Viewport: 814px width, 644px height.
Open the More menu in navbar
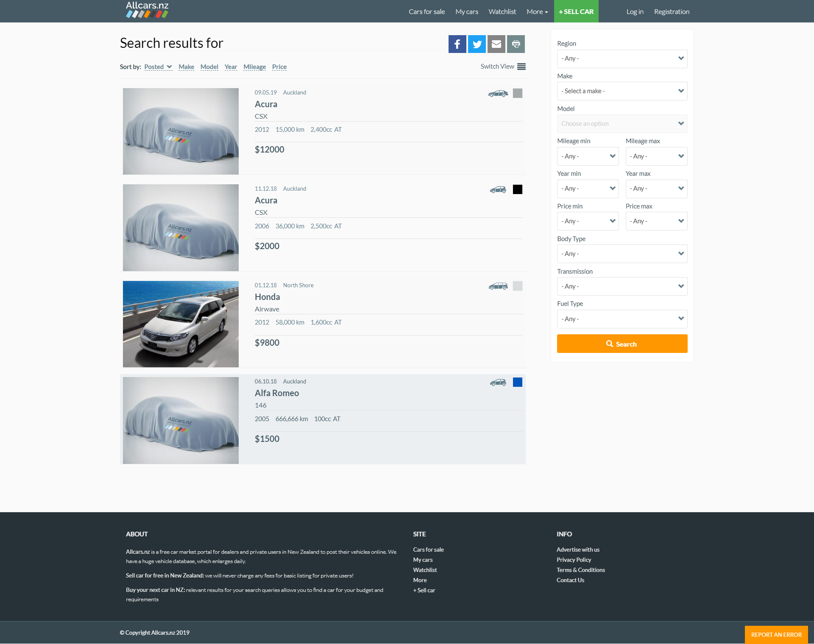point(537,12)
